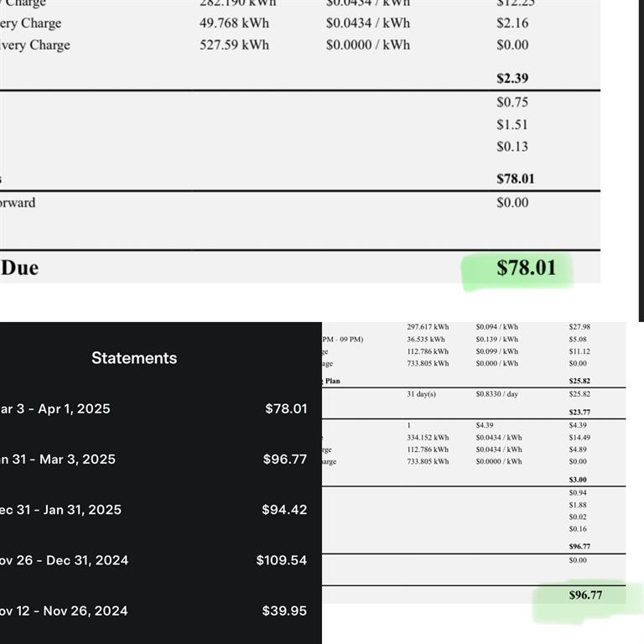The width and height of the screenshot is (644, 644).
Task: Click the highlighted $78.01 amount due total
Action: (x=526, y=268)
